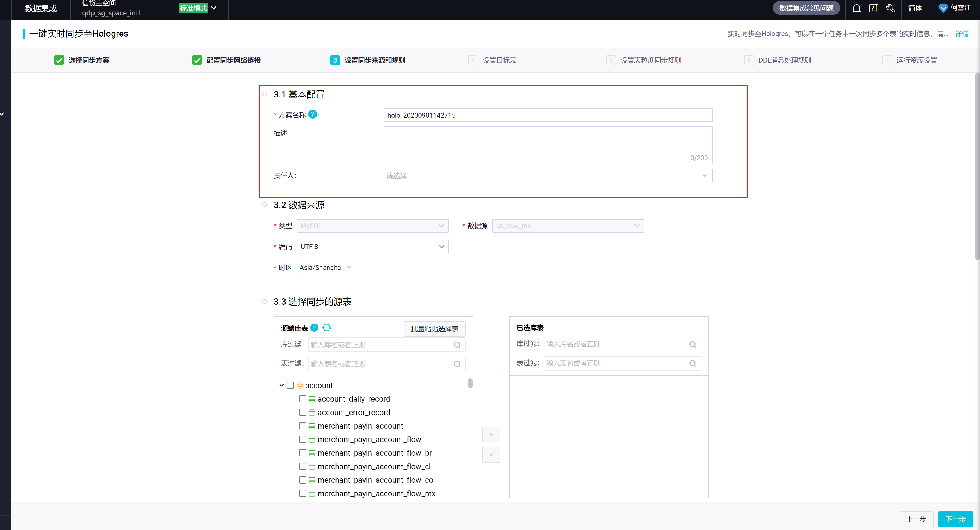Image resolution: width=980 pixels, height=530 pixels.
Task: Click the 批量粘贴选择表 button
Action: point(434,329)
